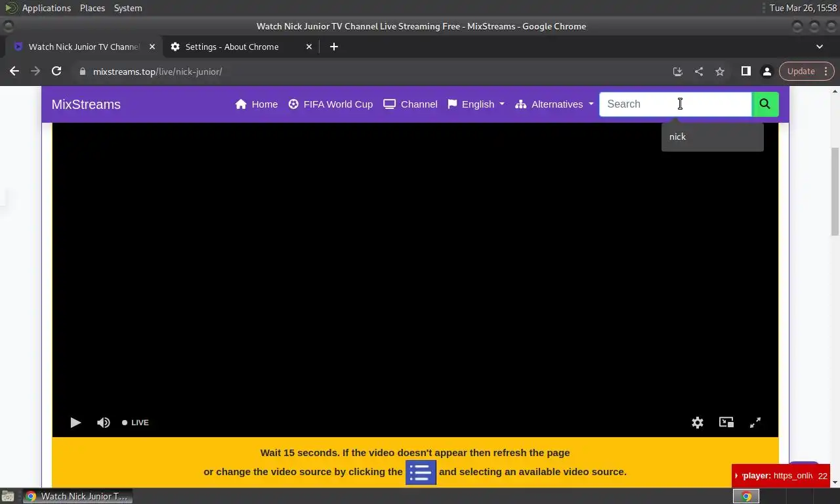The image size is (840, 504).
Task: Click the Update Chrome button
Action: coord(801,71)
